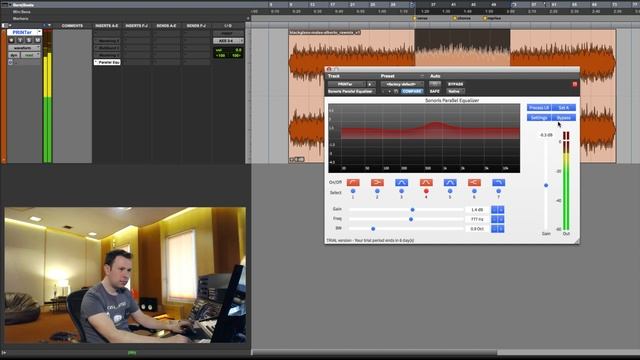Screen dimensions: 640x360
Task: Toggle the COMPARE button
Action: (412, 91)
